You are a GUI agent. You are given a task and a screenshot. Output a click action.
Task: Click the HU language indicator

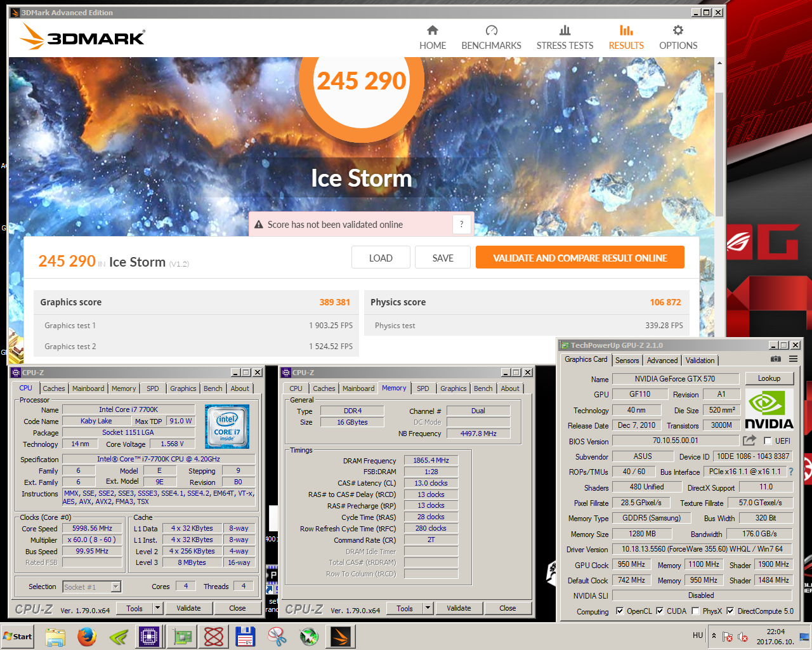pyautogui.click(x=698, y=635)
